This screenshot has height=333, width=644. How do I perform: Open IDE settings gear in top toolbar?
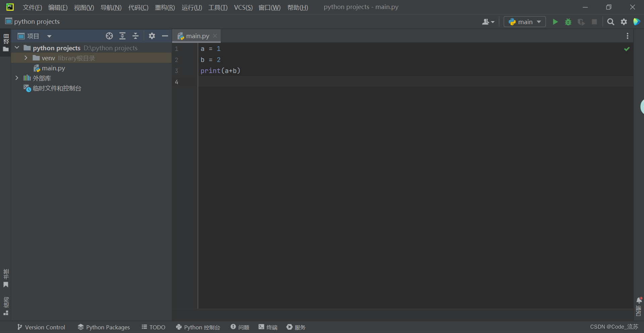[x=624, y=22]
